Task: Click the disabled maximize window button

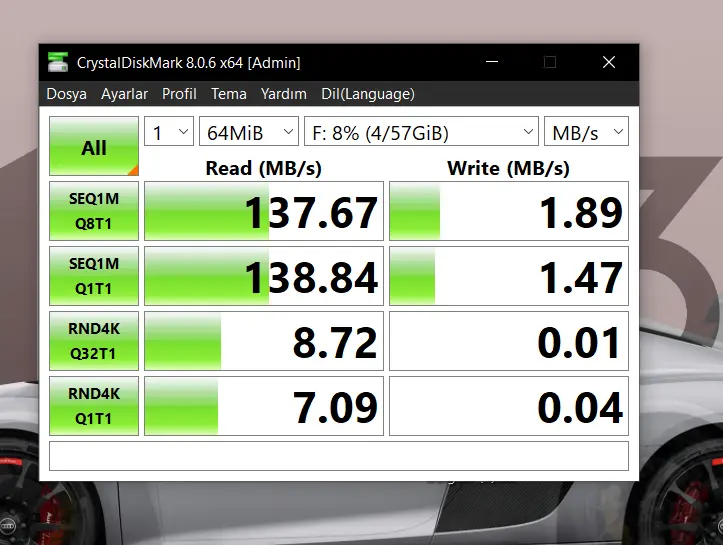Action: pyautogui.click(x=550, y=62)
